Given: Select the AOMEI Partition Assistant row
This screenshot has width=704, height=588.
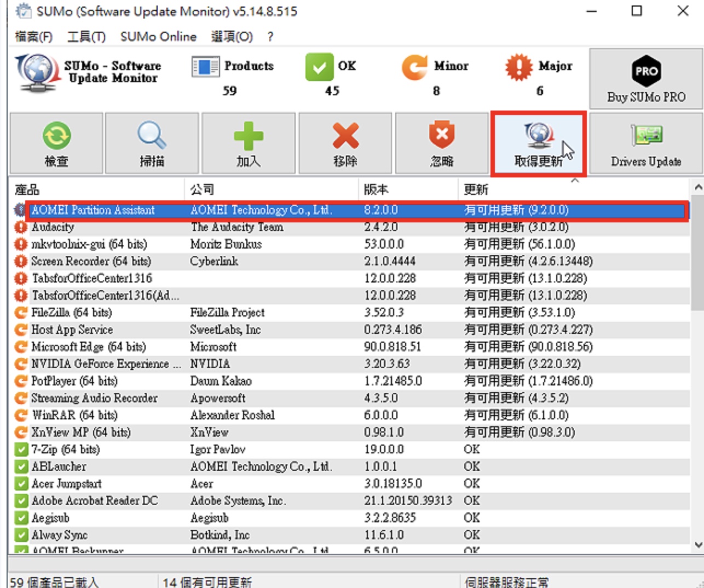Looking at the screenshot, I should click(350, 210).
